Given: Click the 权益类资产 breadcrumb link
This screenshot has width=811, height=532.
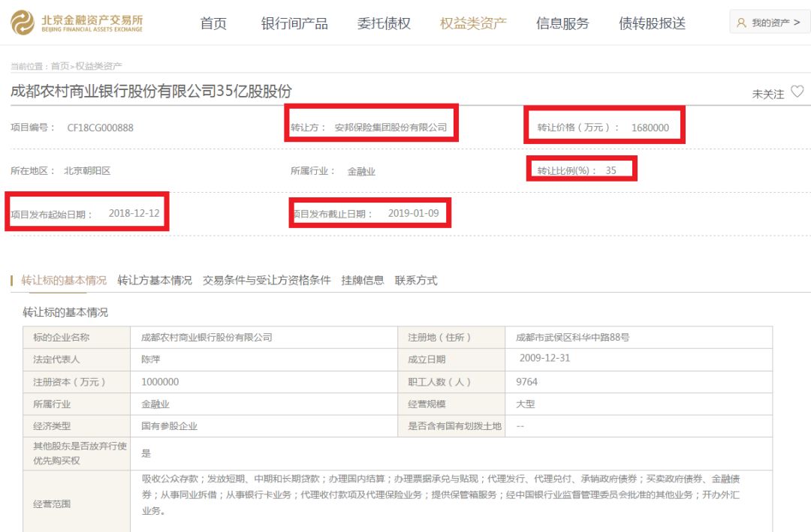Looking at the screenshot, I should (98, 66).
